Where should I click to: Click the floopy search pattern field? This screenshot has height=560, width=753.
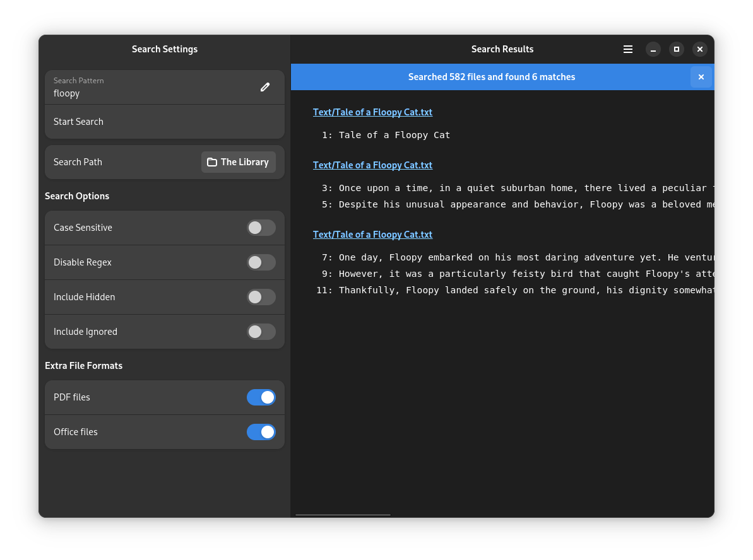[151, 88]
